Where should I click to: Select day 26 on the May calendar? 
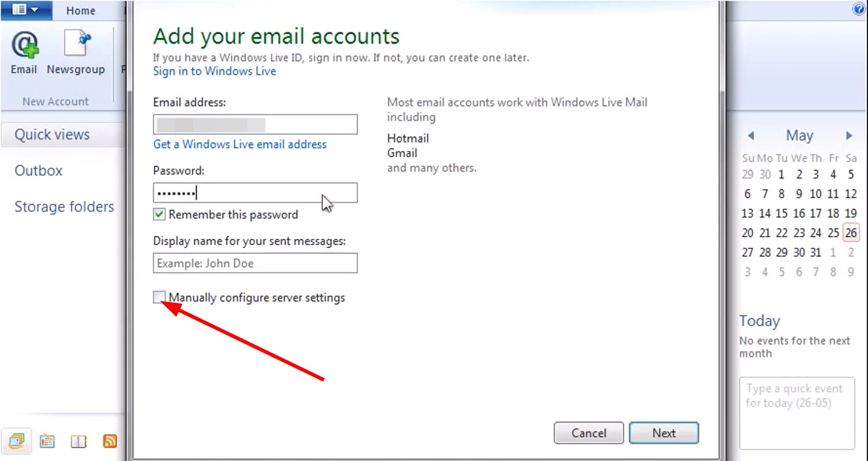coord(851,232)
